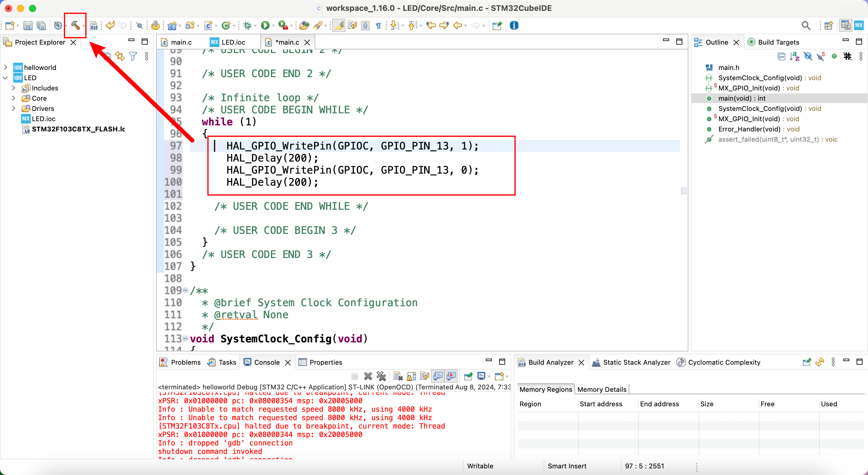Click Skip All Breakpoints icon

tap(140, 26)
